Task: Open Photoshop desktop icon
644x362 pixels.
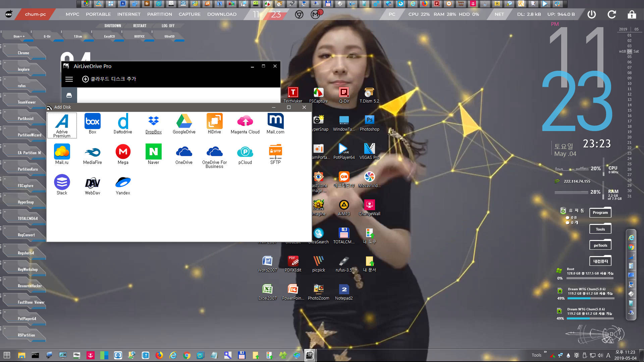Action: point(369,123)
